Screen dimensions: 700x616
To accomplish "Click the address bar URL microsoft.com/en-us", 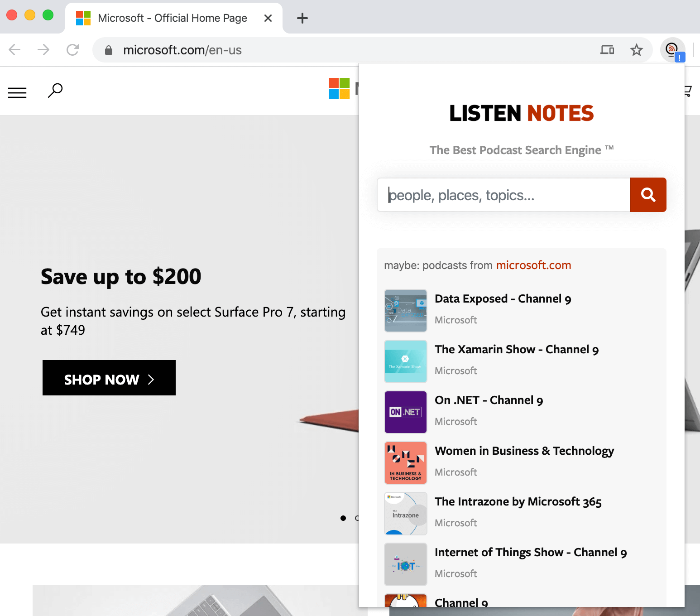I will pyautogui.click(x=182, y=50).
